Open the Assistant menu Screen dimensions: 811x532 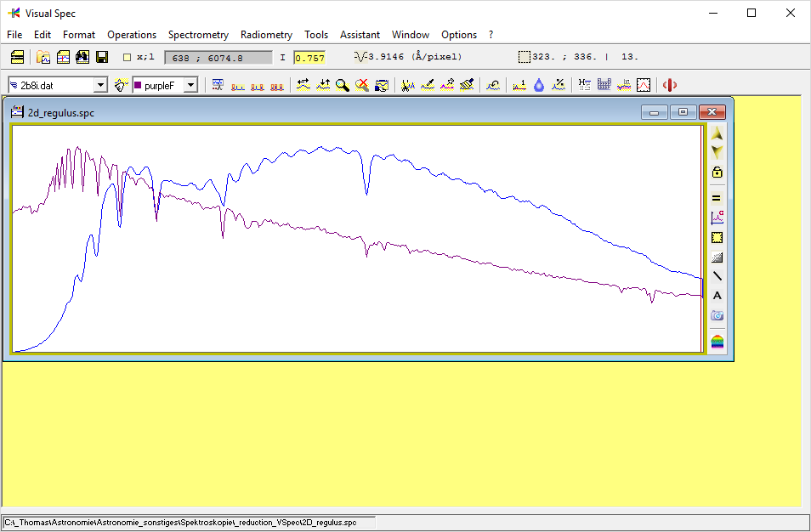(360, 35)
